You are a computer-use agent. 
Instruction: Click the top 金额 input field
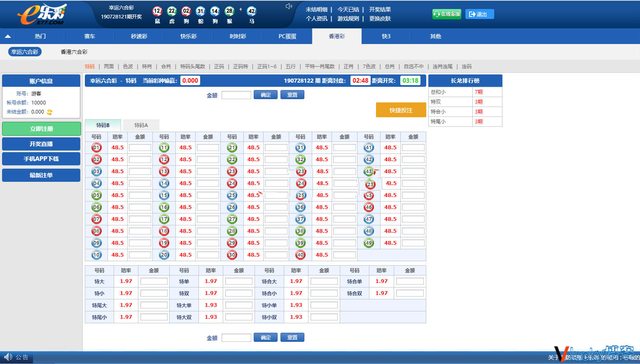click(236, 95)
